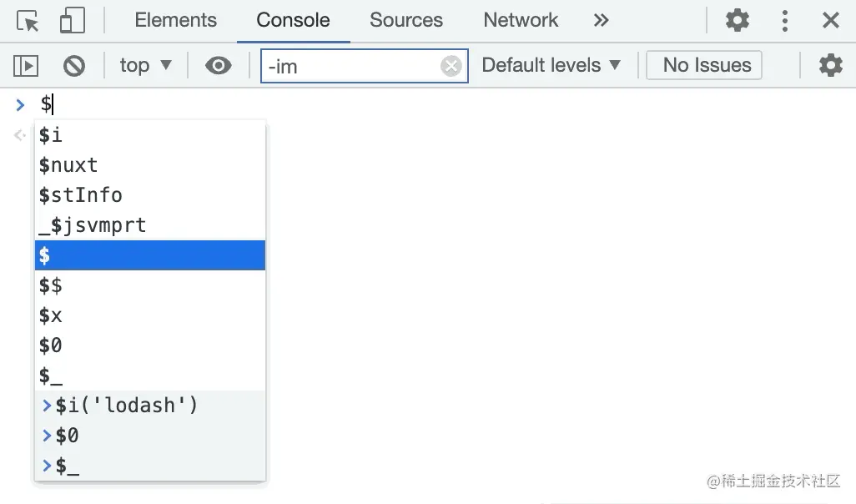Switch to the Network tab
Image resolution: width=856 pixels, height=504 pixels.
[521, 20]
